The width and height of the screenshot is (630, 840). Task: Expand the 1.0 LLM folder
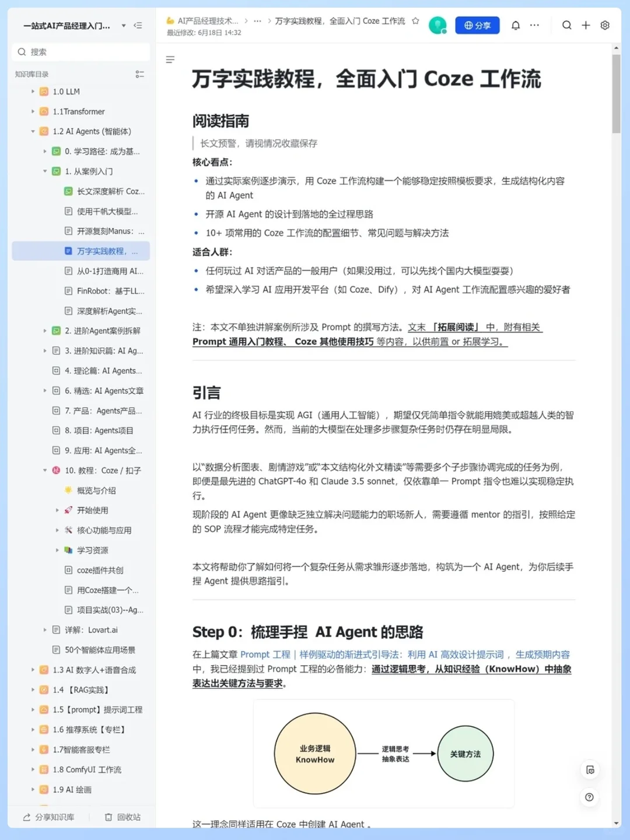click(x=33, y=92)
